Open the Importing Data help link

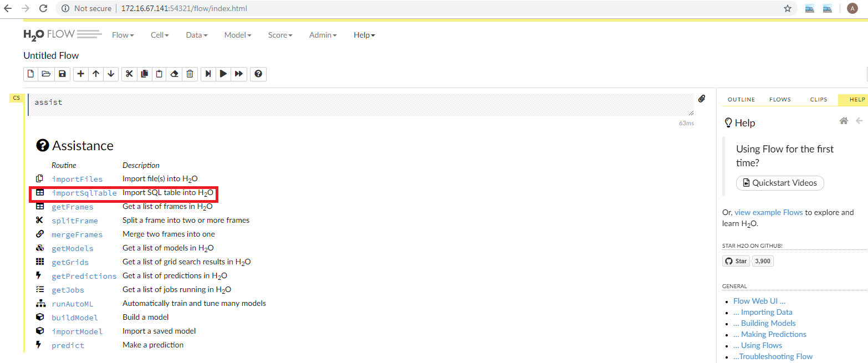pyautogui.click(x=763, y=312)
